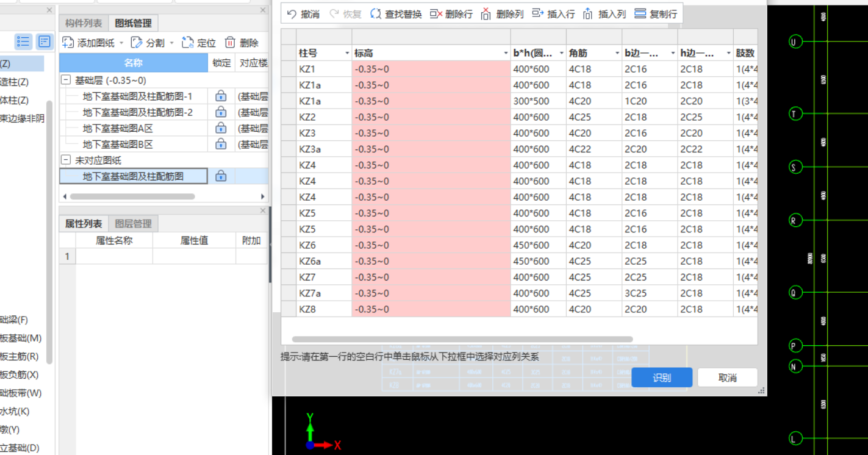Select the 标高 cell of KZ8 row

tap(431, 309)
